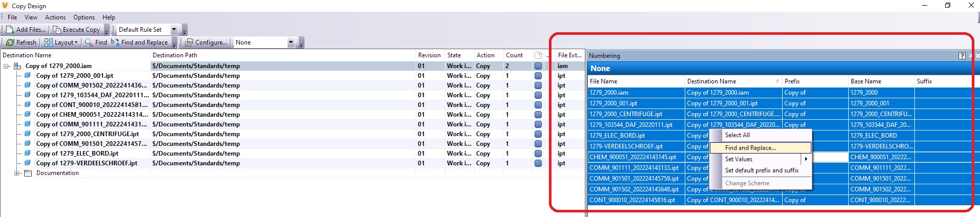Screen dimensions: 980x217
Task: Click the Copy Design app icon in title bar
Action: [6, 6]
